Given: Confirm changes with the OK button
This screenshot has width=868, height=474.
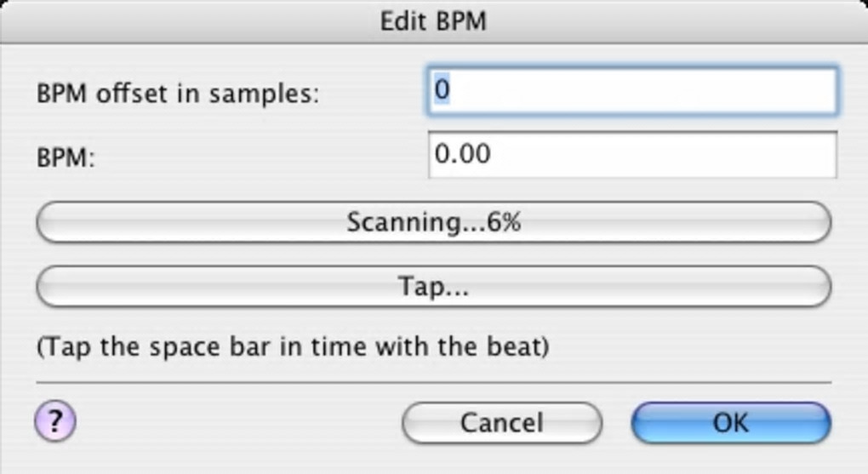Looking at the screenshot, I should pyautogui.click(x=730, y=423).
